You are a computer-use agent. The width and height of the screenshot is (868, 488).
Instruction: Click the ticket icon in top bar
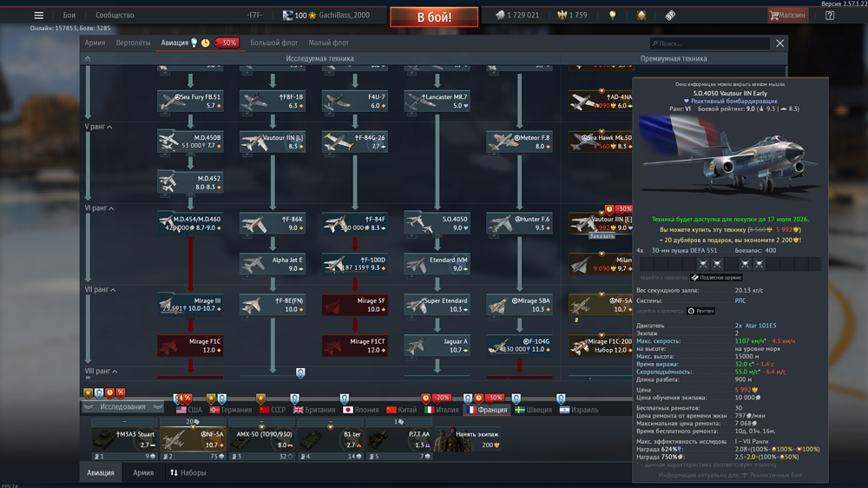pyautogui.click(x=670, y=16)
